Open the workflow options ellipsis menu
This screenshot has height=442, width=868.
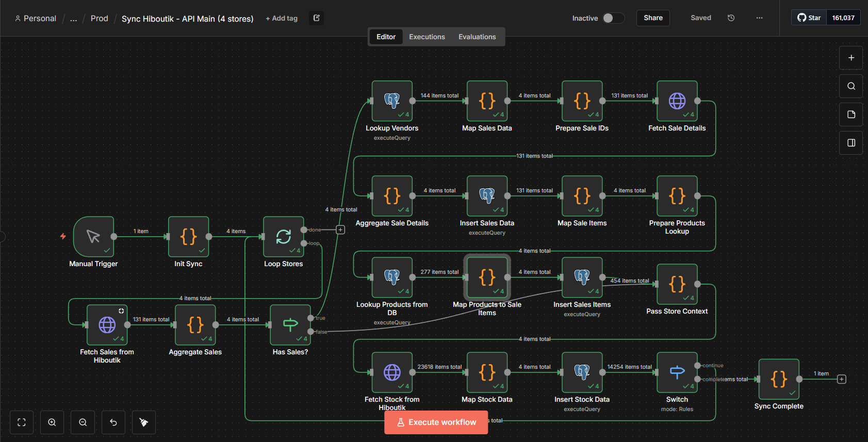click(x=759, y=18)
